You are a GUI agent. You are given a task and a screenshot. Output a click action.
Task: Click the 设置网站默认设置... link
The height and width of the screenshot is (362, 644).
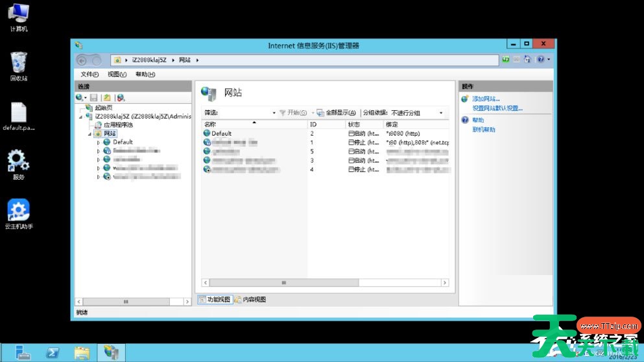(497, 108)
